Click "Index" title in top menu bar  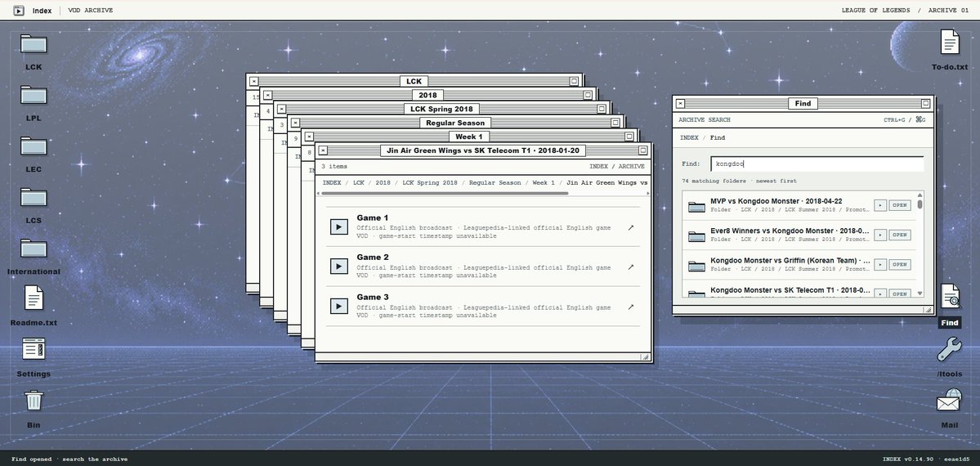pyautogui.click(x=42, y=11)
